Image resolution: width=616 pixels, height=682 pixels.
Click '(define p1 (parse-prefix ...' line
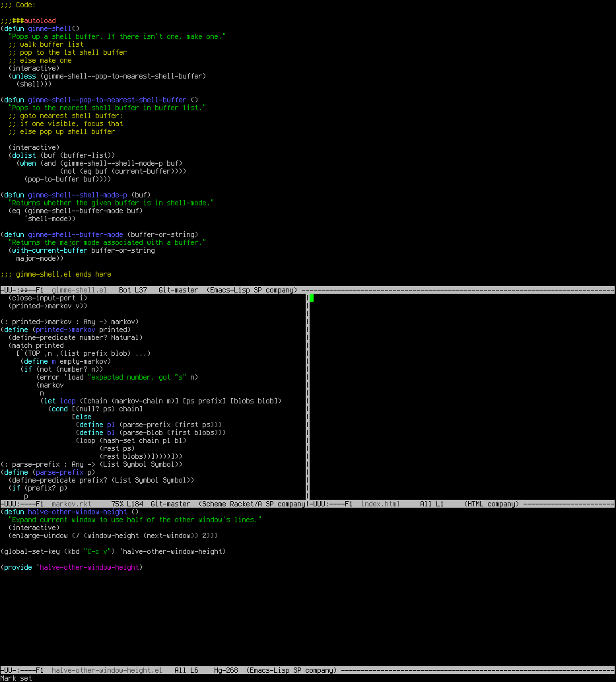coord(149,425)
